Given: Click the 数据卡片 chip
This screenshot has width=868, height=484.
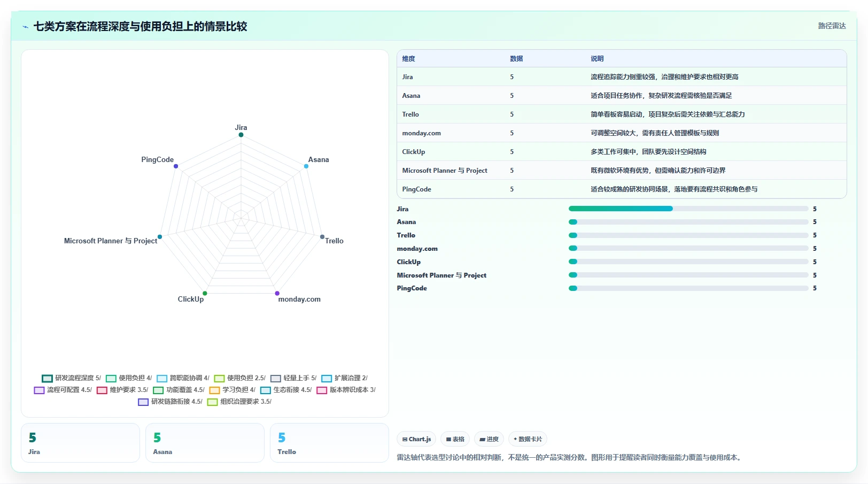Looking at the screenshot, I should [x=528, y=439].
